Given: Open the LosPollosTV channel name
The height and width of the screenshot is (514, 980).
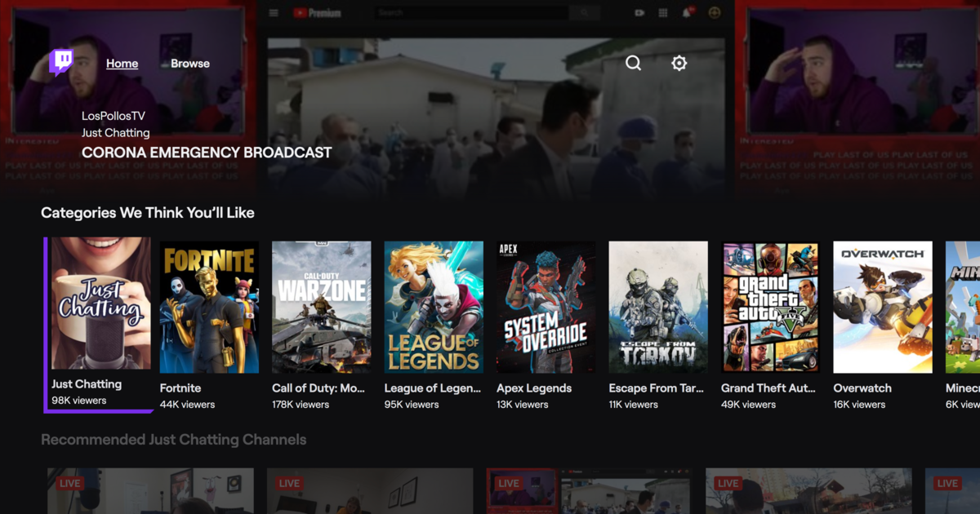Looking at the screenshot, I should [x=114, y=116].
